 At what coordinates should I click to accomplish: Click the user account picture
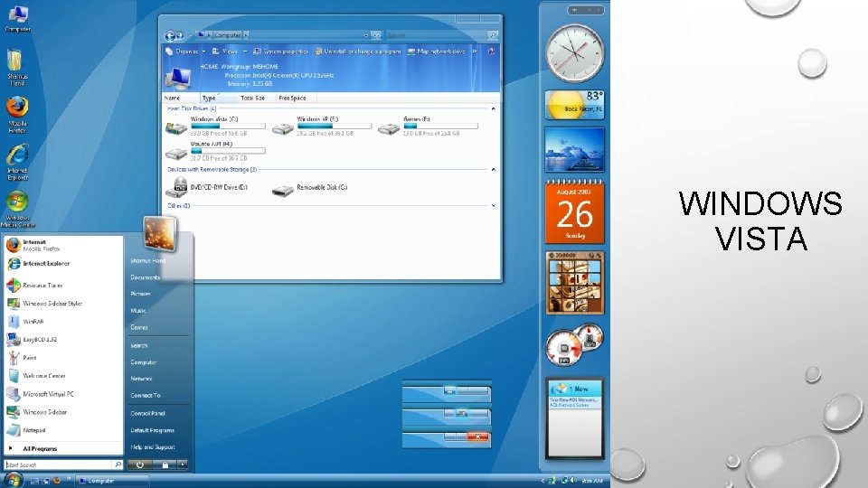coord(159,233)
